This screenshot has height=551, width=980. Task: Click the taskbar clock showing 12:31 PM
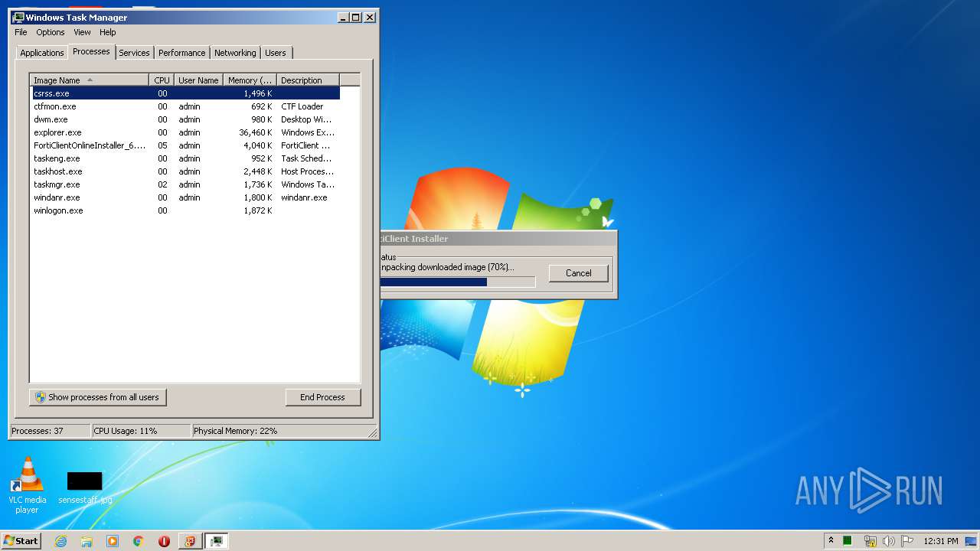tap(940, 541)
